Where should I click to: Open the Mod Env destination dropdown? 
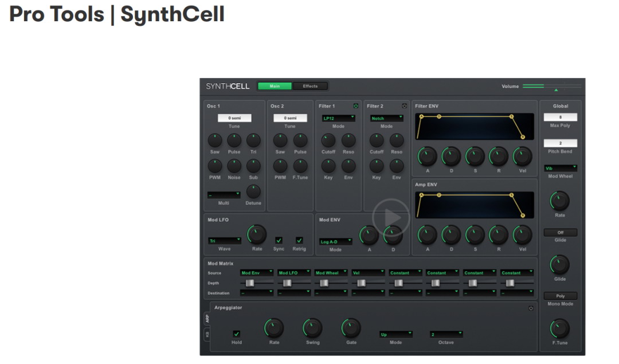[257, 292]
